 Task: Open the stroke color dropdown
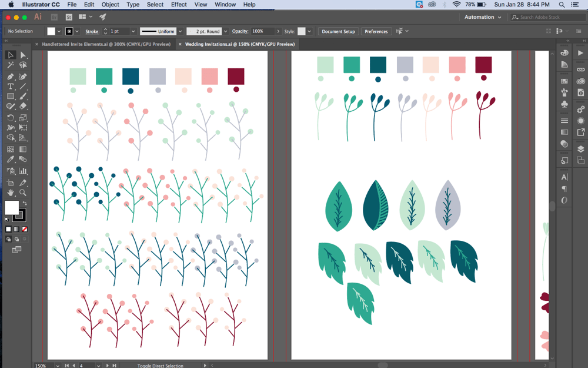(x=77, y=32)
